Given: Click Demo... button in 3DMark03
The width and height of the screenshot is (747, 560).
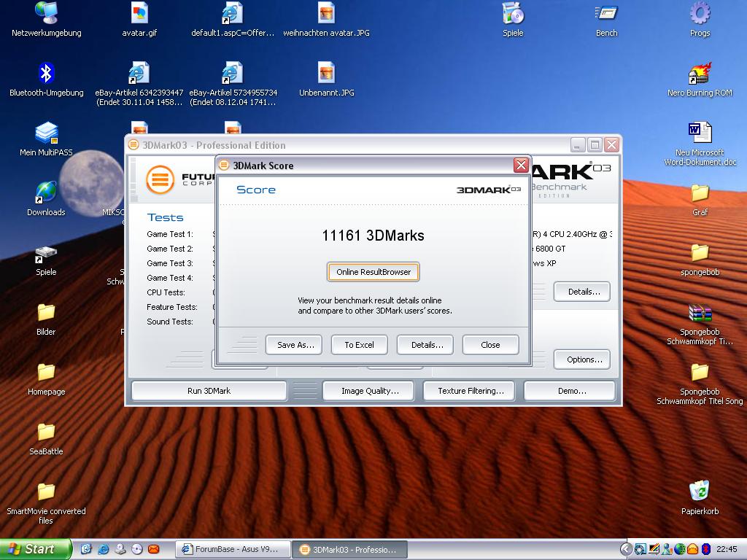Looking at the screenshot, I should tap(570, 391).
